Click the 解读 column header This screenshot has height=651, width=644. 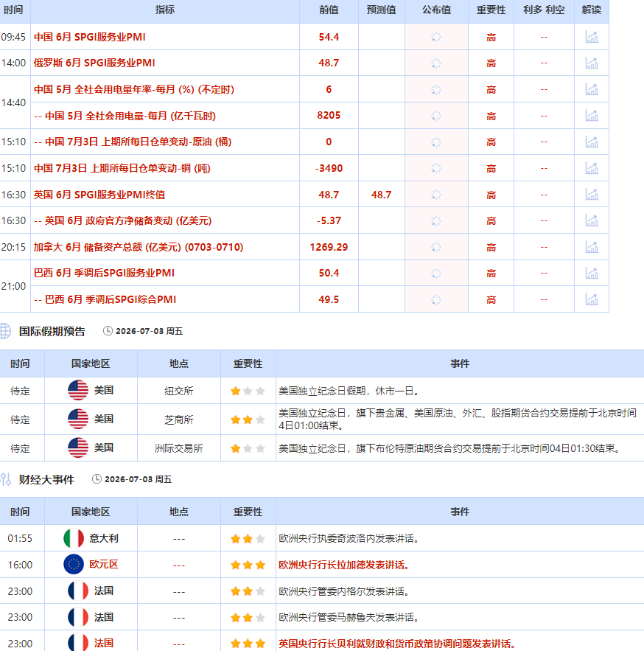(591, 10)
